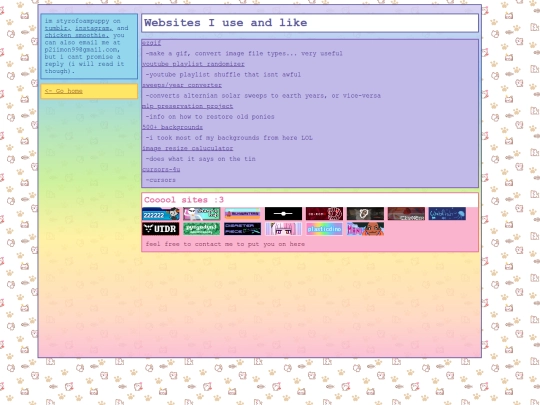Image resolution: width=540 pixels, height=405 pixels.
Task: Click the navy blue badge with a jellyfish
Action: point(447,214)
